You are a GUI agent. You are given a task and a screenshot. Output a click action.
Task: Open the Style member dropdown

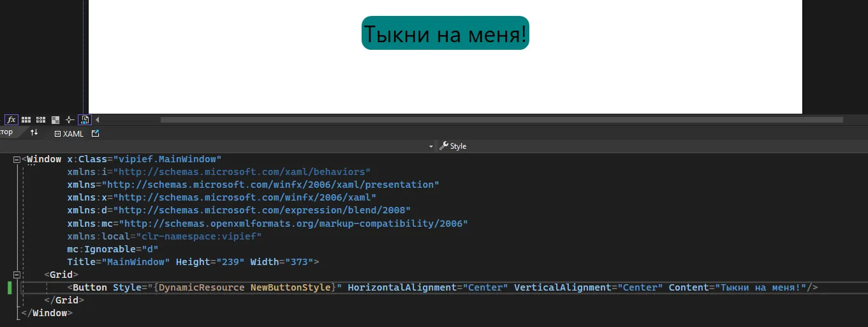[652, 146]
